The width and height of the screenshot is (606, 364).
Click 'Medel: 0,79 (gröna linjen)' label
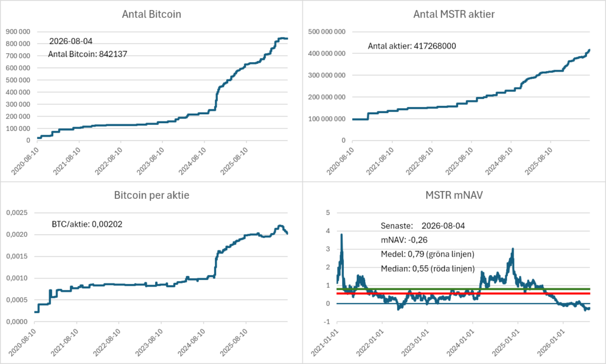coord(427,255)
